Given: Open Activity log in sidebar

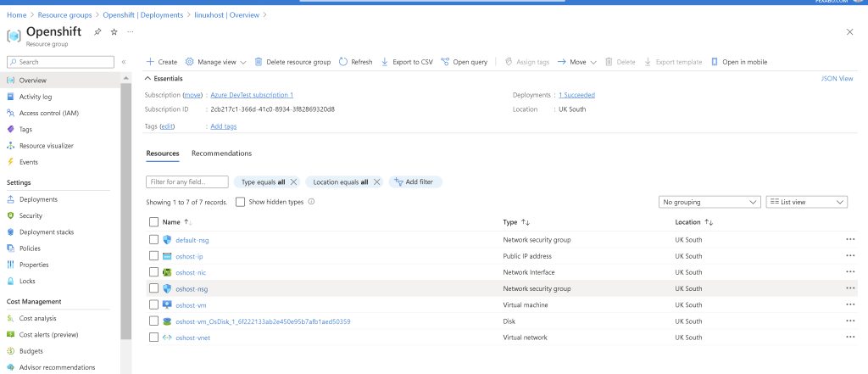Looking at the screenshot, I should coord(36,97).
